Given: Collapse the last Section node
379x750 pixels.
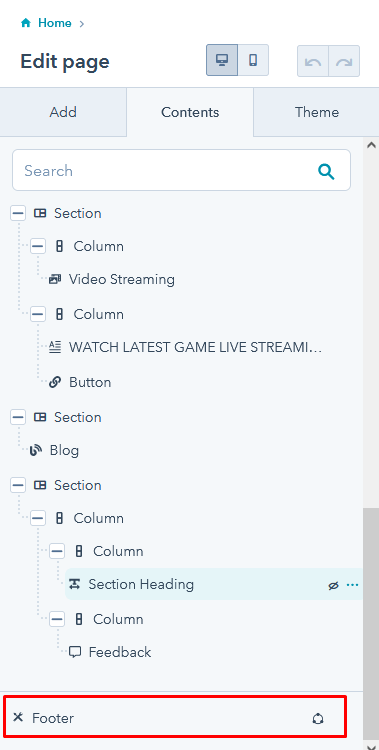Looking at the screenshot, I should point(18,485).
